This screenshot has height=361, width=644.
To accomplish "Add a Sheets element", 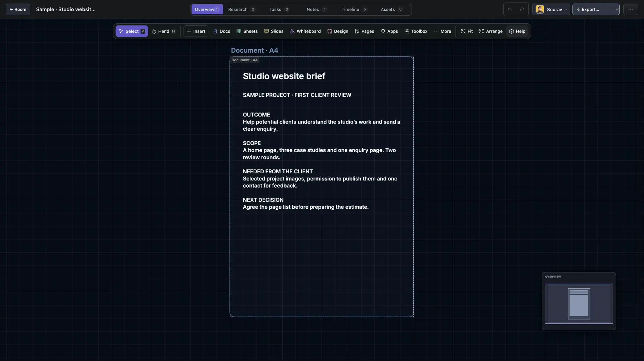I will point(247,31).
